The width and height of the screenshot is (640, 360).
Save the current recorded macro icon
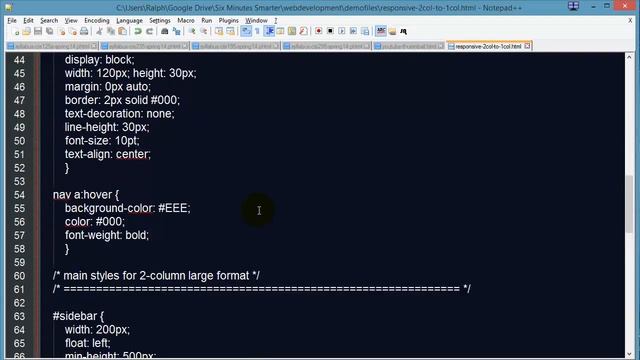[365, 31]
